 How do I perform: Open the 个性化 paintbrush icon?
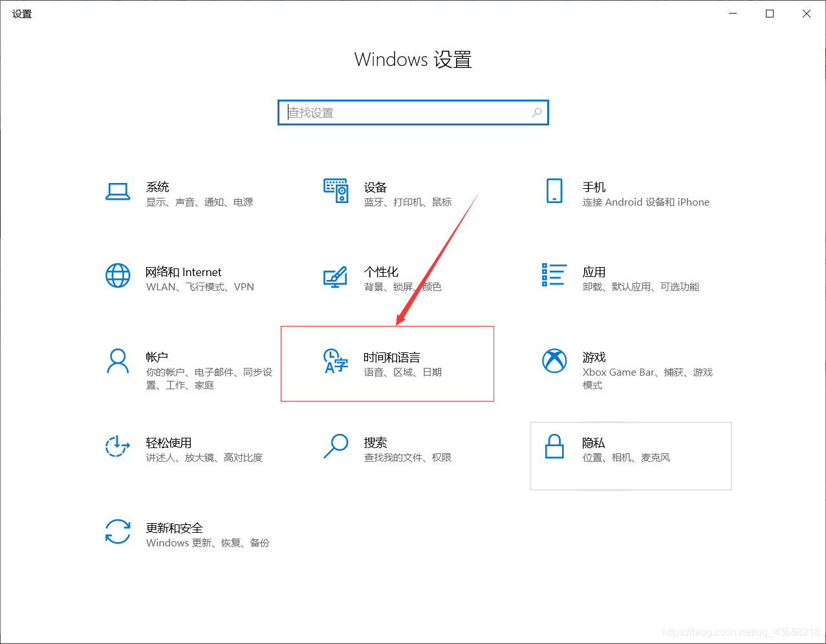pos(336,277)
